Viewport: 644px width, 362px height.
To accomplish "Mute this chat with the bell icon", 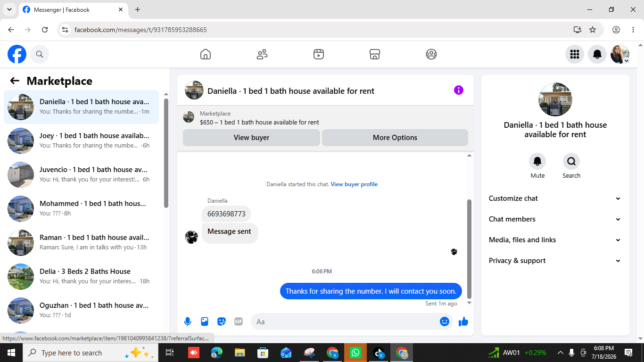I will pyautogui.click(x=537, y=162).
